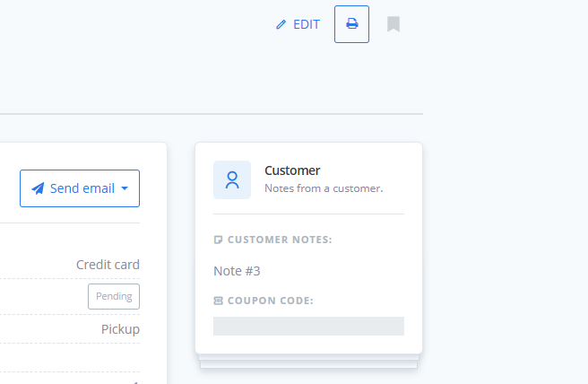This screenshot has width=588, height=384.
Task: Click the Pending status badge
Action: [x=114, y=297]
